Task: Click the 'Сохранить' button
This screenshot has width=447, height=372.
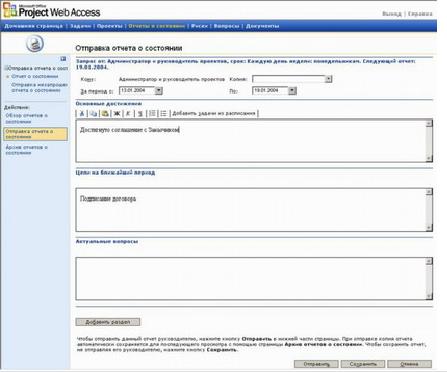Action: point(363,364)
